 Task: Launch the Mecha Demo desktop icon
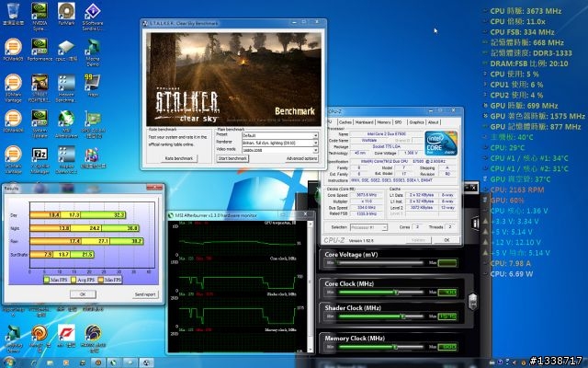(x=93, y=52)
